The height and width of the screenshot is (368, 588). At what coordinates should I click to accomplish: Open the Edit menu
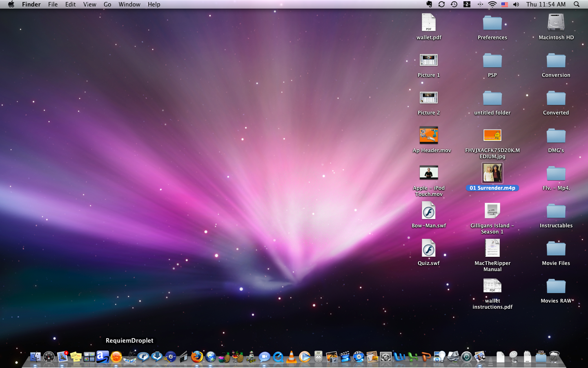coord(71,4)
